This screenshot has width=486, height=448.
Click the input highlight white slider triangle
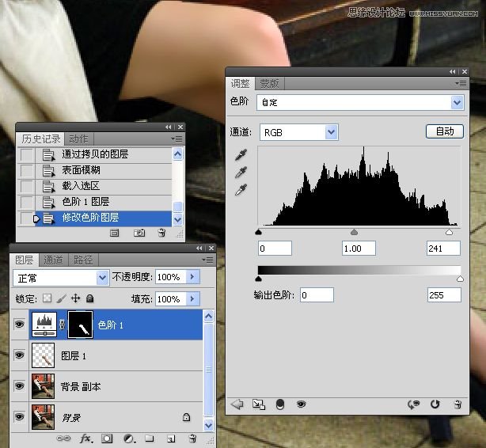click(449, 232)
